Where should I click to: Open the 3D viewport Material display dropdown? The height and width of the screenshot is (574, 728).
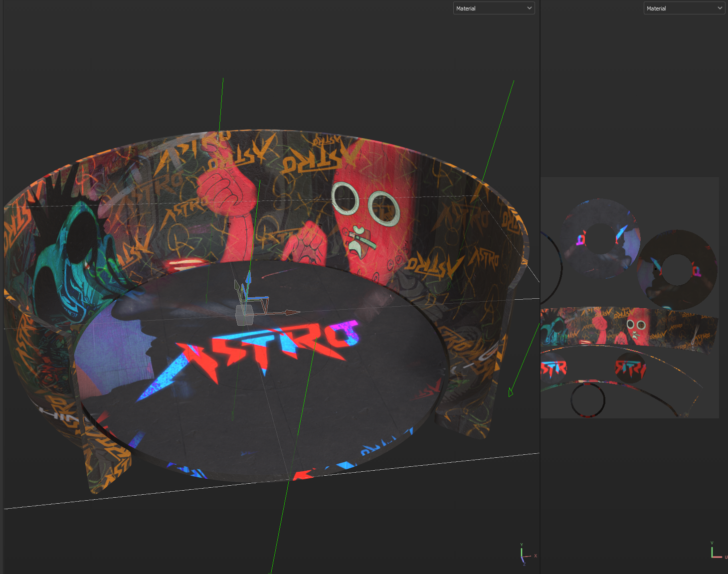[494, 8]
